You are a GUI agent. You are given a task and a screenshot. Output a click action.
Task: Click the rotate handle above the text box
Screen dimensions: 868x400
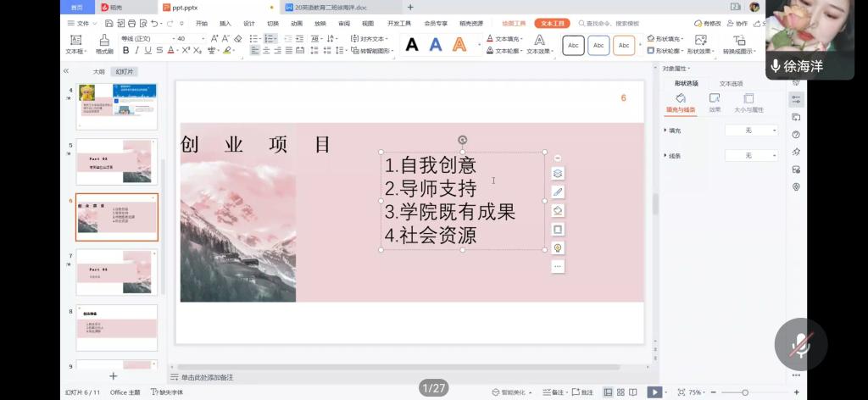(x=462, y=140)
